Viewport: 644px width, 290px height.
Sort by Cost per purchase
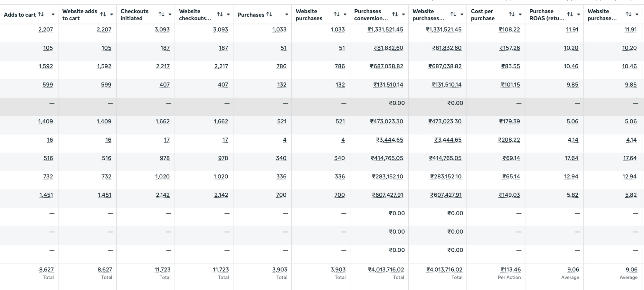[x=512, y=14]
